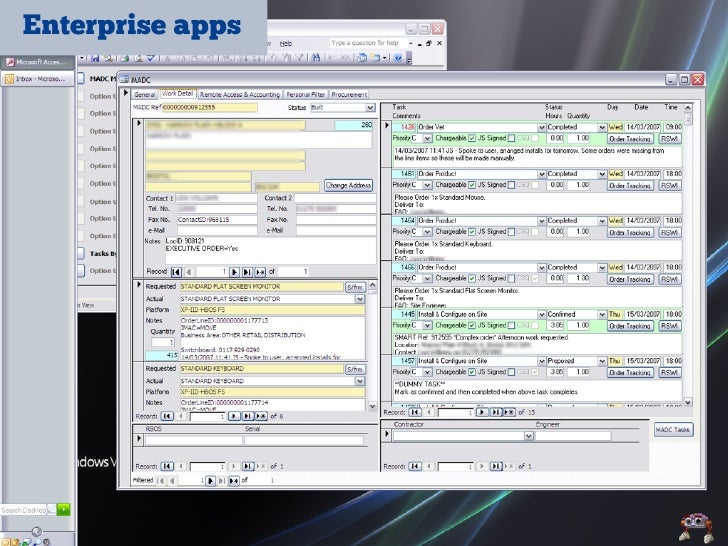Expand Actual dropdown for Standard Flat Screen Monitor
The image size is (728, 546).
coord(361,298)
